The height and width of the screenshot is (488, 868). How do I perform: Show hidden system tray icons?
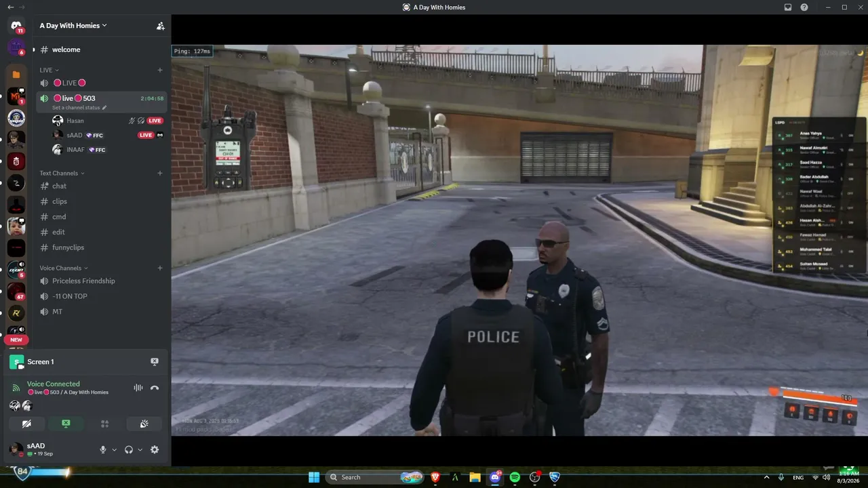point(767,477)
